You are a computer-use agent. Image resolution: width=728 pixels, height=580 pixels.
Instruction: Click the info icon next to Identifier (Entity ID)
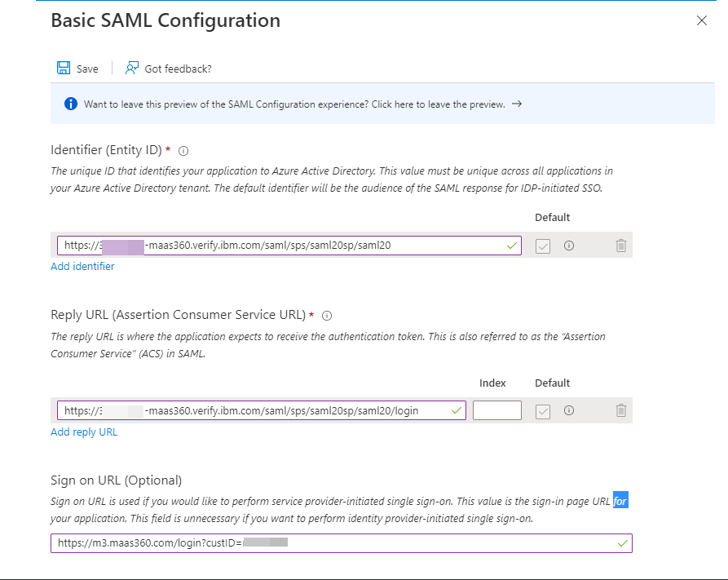coord(183,150)
